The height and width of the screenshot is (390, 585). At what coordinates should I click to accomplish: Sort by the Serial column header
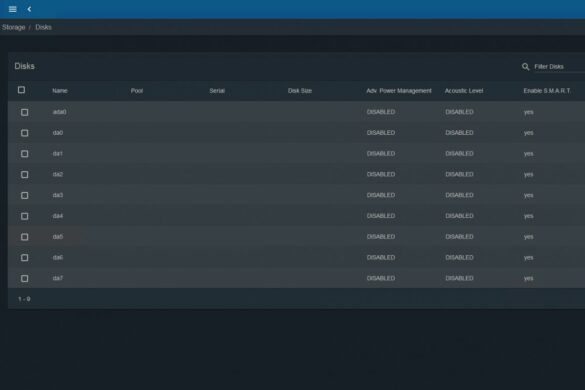pos(217,91)
